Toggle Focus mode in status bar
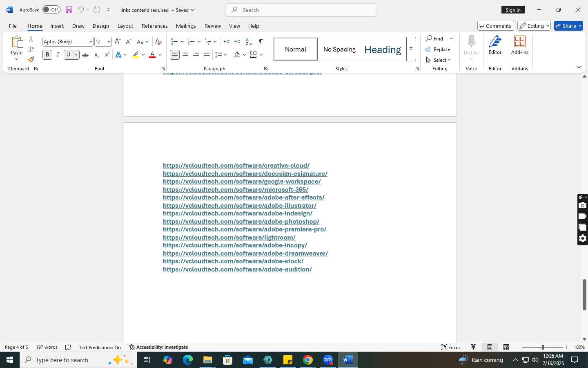 point(451,347)
